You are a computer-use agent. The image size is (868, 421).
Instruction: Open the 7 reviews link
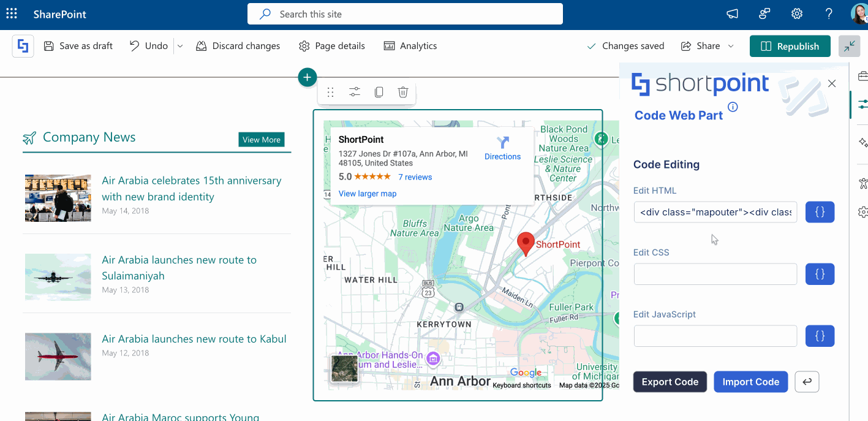[415, 177]
